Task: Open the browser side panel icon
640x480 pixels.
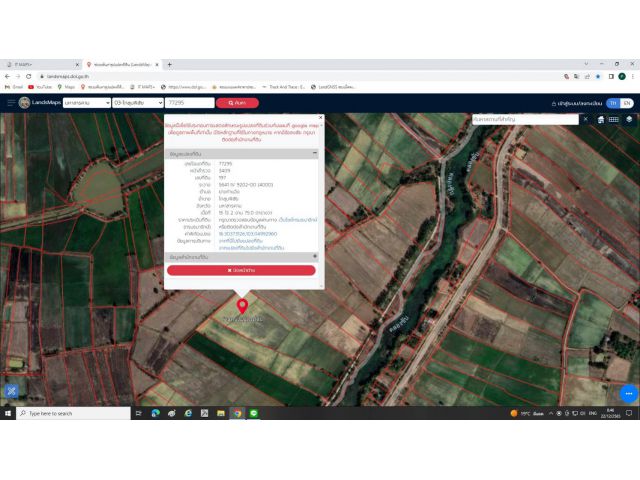Action: (x=611, y=76)
